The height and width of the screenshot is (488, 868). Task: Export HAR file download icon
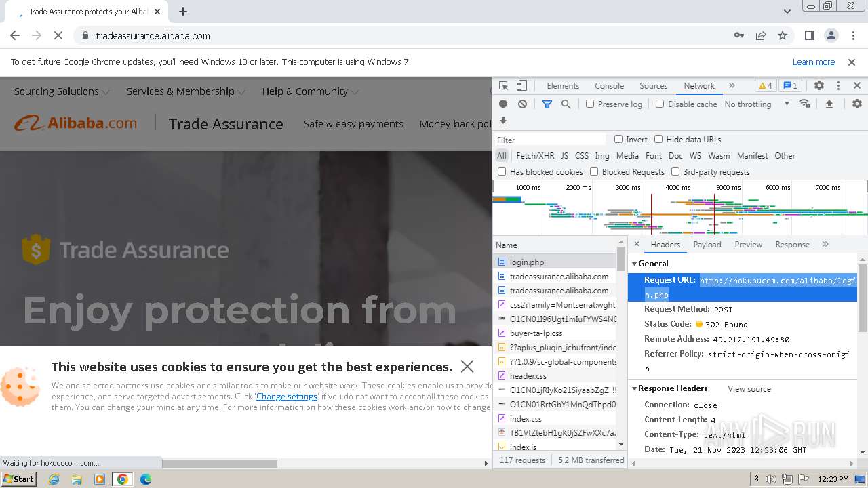(503, 121)
